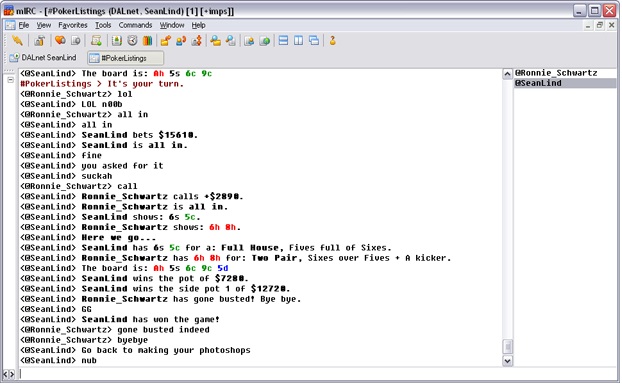The width and height of the screenshot is (622, 385).
Task: Open Favorites heart icon in toolbar
Action: click(60, 40)
